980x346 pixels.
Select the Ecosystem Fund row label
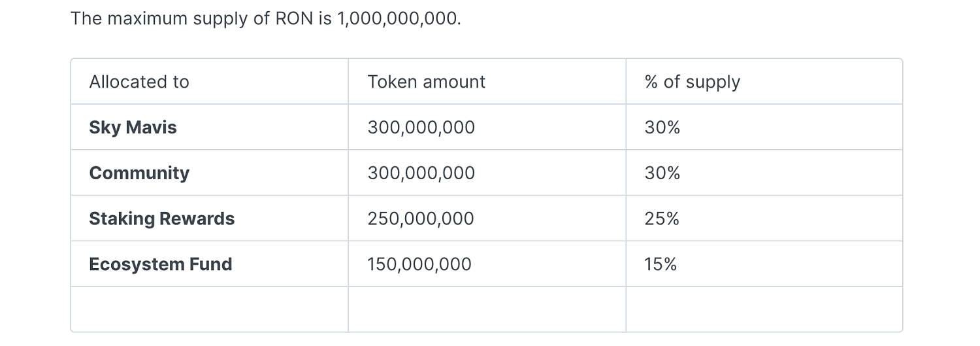coord(161,264)
